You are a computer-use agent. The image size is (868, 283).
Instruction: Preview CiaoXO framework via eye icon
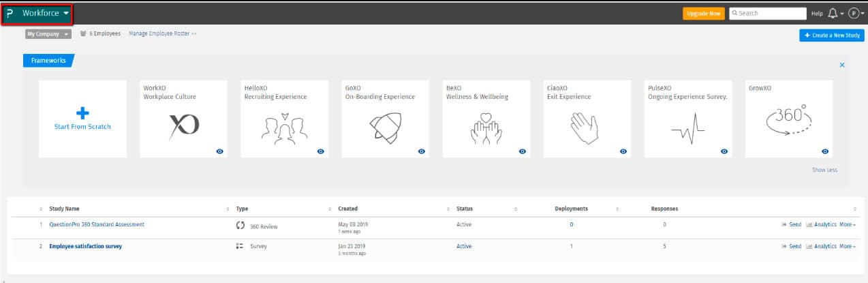pyautogui.click(x=623, y=151)
